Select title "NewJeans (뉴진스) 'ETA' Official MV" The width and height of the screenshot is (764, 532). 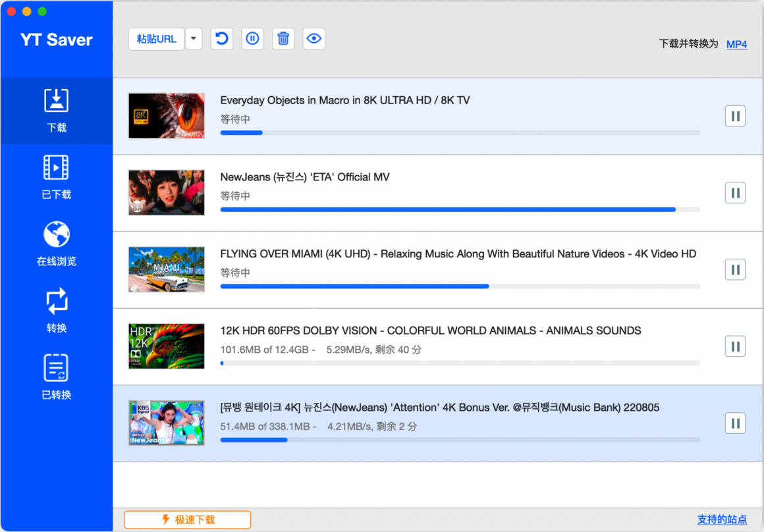(305, 177)
